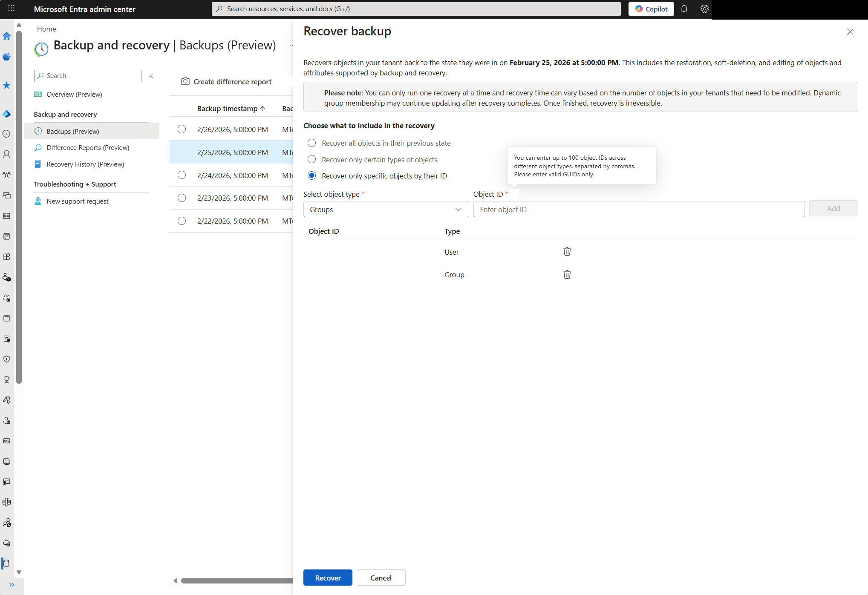Select Recover only certain types of objects
This screenshot has height=595, width=868.
[x=311, y=159]
